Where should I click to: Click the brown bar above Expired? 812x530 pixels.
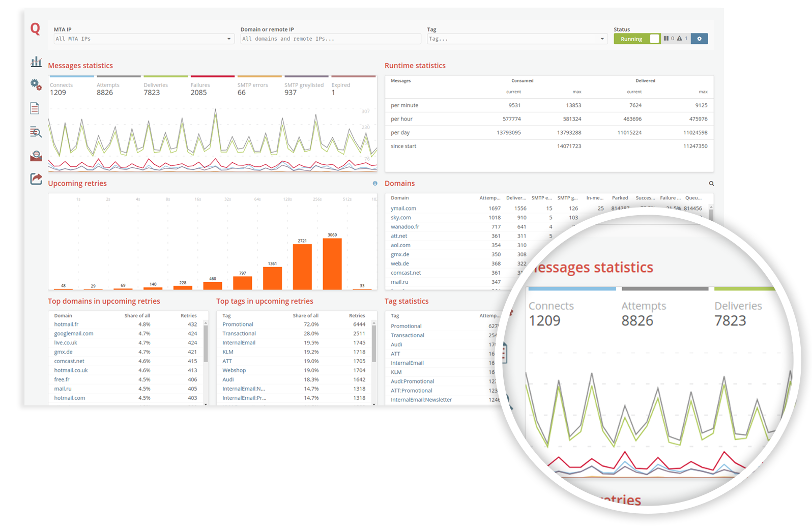click(353, 76)
